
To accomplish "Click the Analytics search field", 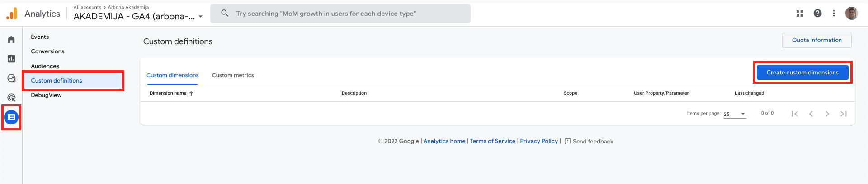I will 340,14.
